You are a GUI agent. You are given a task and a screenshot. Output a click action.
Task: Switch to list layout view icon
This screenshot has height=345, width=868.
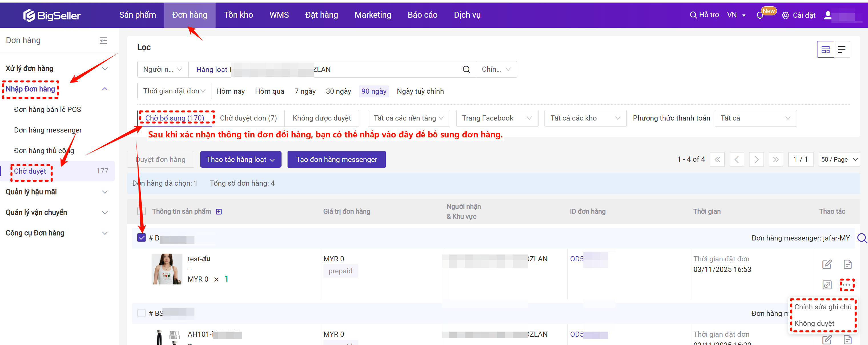pyautogui.click(x=842, y=50)
